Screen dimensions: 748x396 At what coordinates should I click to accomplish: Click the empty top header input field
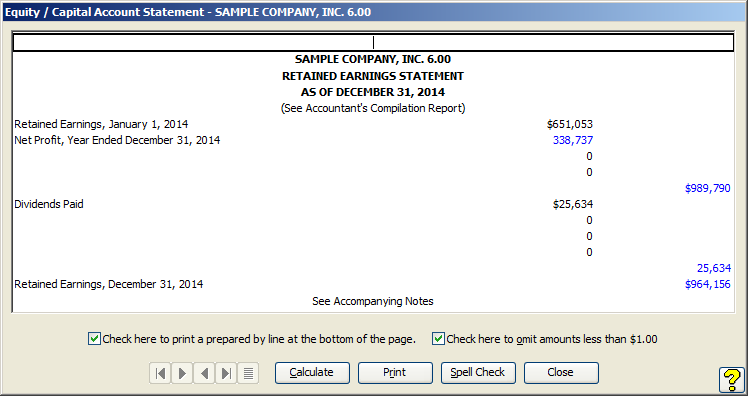click(x=373, y=43)
